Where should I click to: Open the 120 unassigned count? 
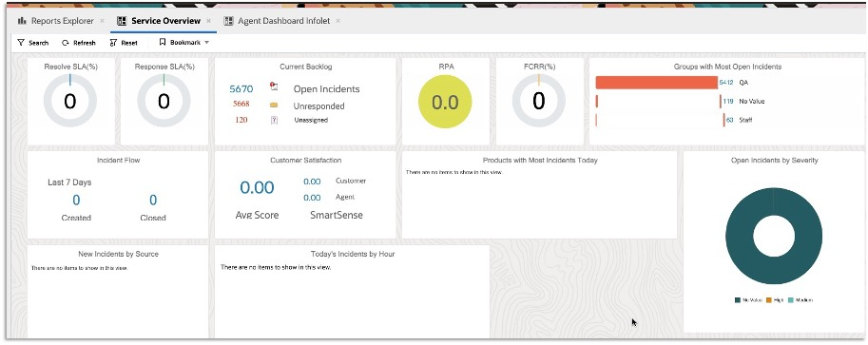coord(241,120)
